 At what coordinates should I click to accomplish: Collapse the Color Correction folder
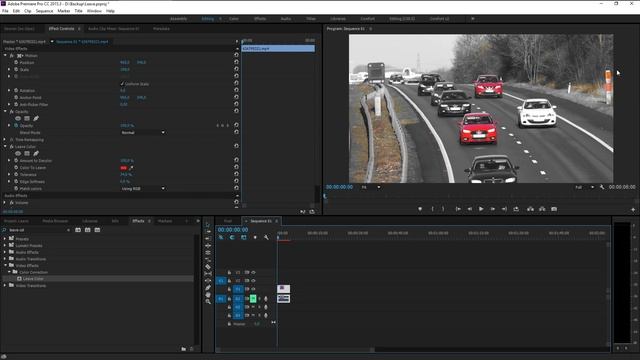(x=9, y=272)
